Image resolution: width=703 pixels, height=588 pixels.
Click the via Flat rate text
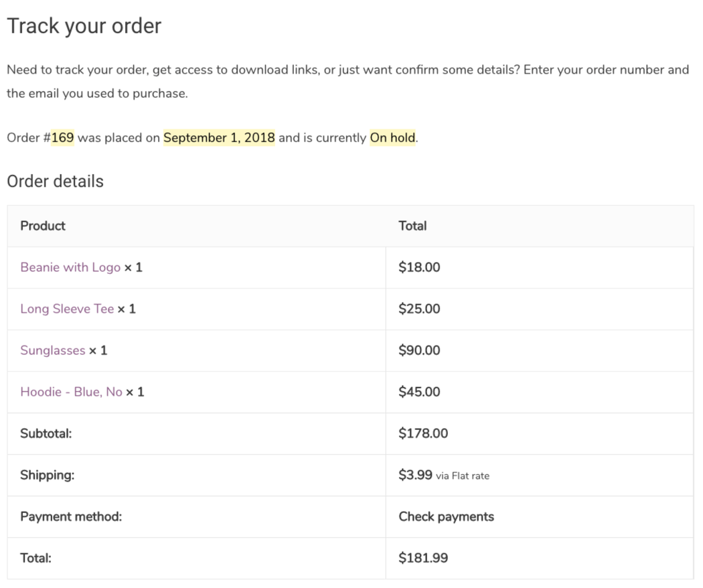pyautogui.click(x=463, y=476)
